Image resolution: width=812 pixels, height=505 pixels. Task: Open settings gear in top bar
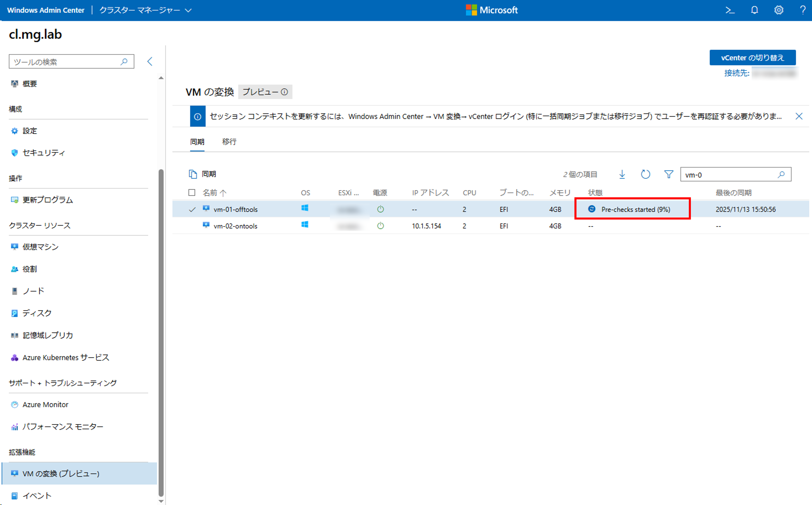point(779,10)
